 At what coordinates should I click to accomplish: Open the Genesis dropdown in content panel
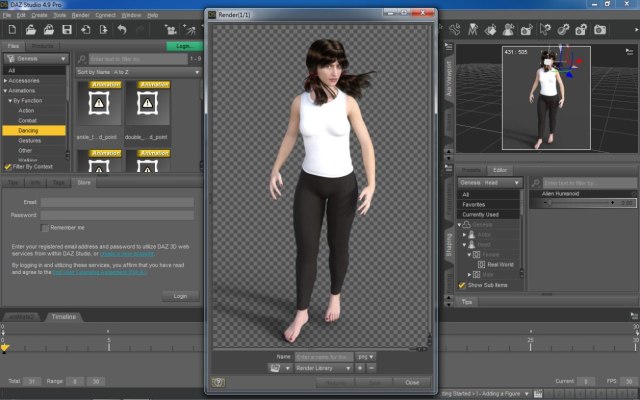(x=36, y=59)
